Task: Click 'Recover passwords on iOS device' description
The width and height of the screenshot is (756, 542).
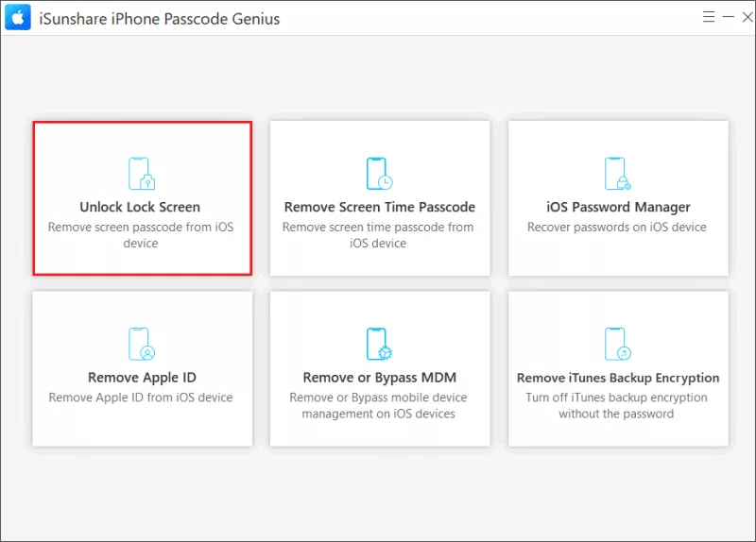Action: [x=617, y=227]
